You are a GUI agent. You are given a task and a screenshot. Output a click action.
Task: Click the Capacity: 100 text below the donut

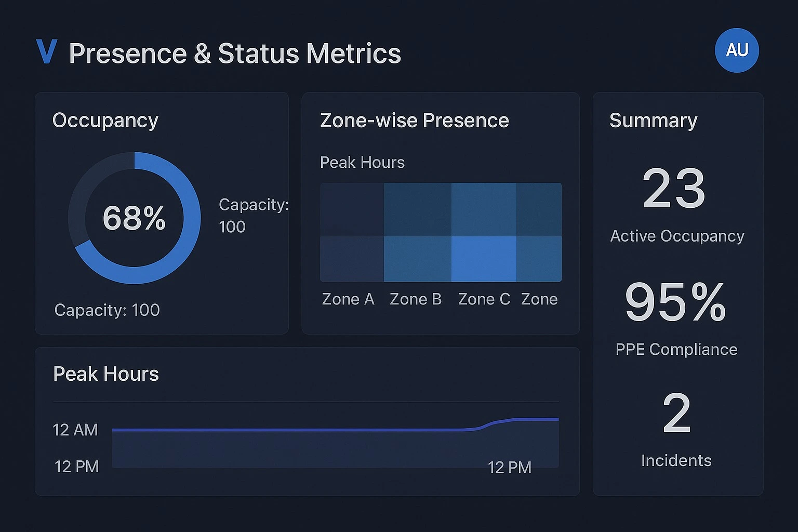pyautogui.click(x=107, y=310)
